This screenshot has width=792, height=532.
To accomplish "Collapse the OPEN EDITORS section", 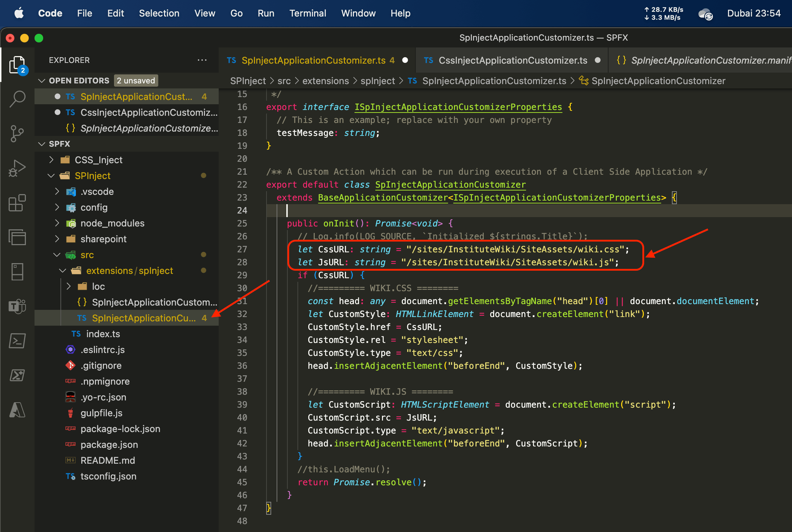I will (42, 81).
